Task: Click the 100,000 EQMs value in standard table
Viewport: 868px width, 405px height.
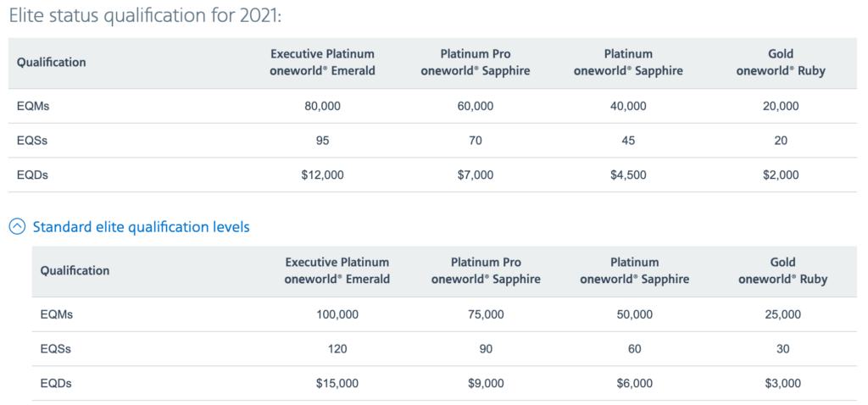Action: point(337,315)
